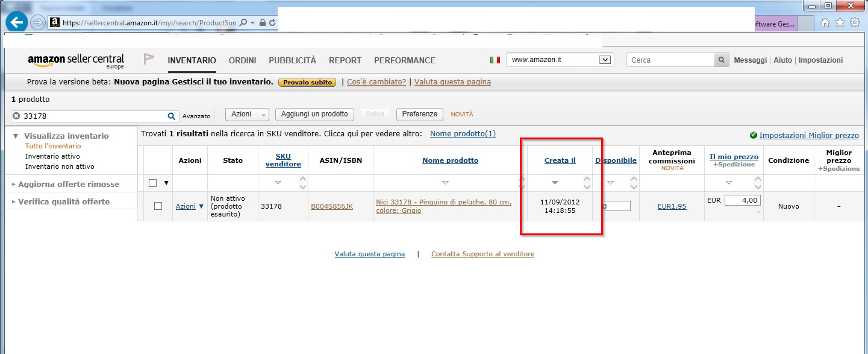Click the Amazon Seller Central logo

point(76,60)
